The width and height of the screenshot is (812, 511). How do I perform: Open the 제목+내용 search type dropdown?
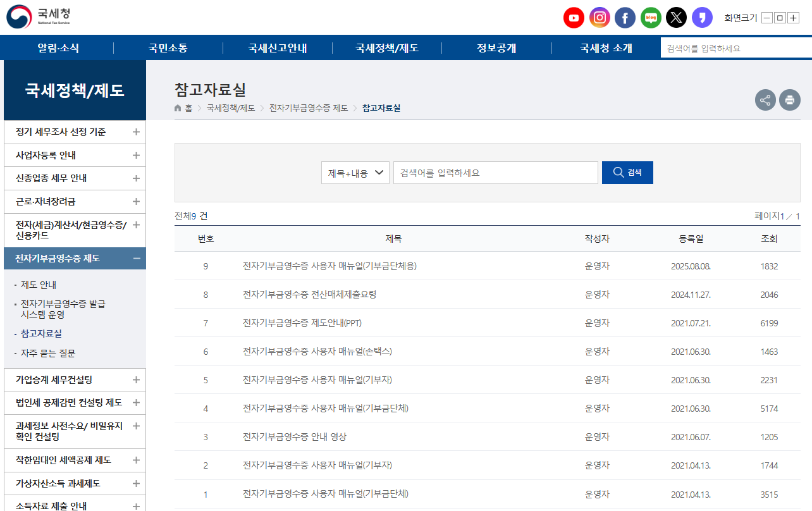pos(355,173)
